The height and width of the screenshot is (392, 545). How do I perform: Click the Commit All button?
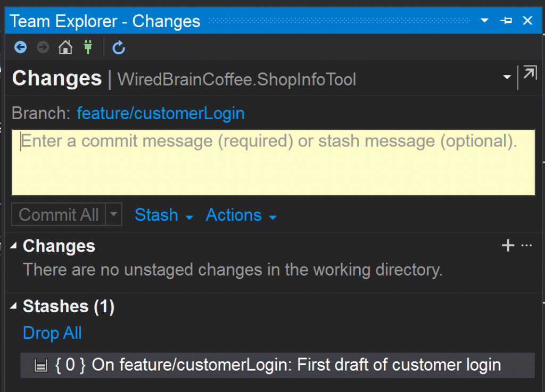[59, 214]
